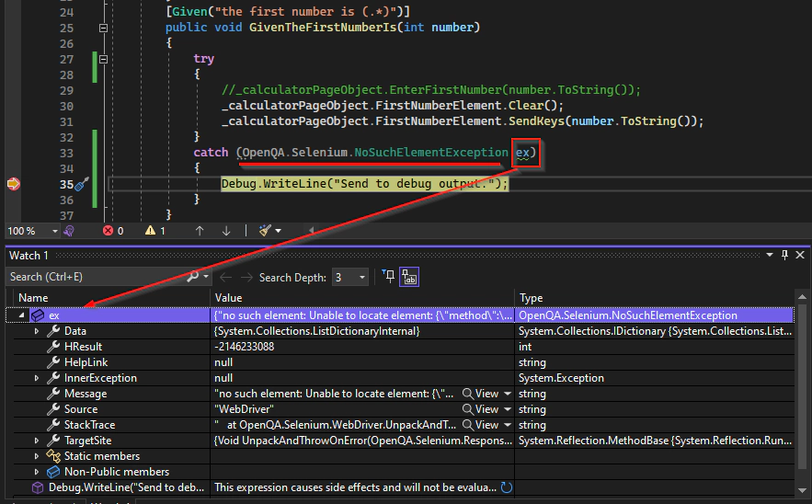Click the code cleanup broom icon

click(x=265, y=231)
